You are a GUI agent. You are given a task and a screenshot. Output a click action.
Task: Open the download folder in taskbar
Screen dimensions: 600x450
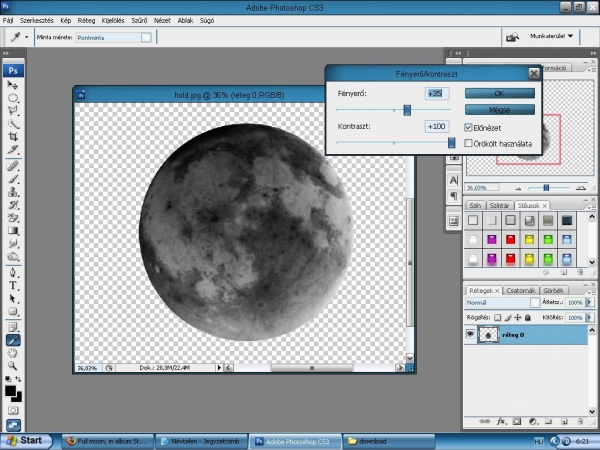pos(388,441)
